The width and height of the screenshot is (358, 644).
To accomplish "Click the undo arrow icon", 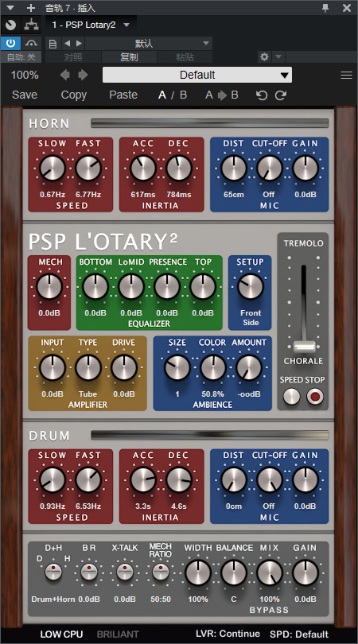I will pyautogui.click(x=262, y=95).
